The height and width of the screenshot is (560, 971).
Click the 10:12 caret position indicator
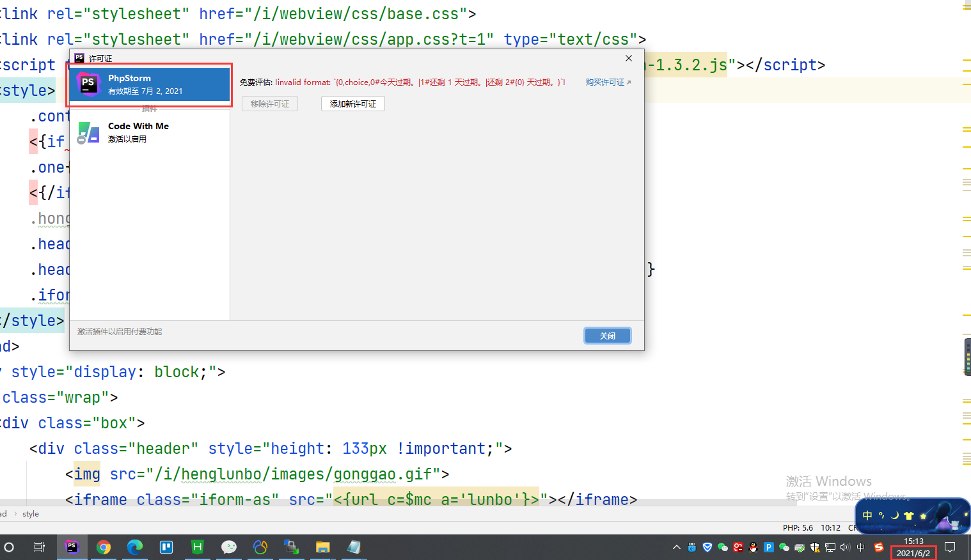[x=830, y=528]
